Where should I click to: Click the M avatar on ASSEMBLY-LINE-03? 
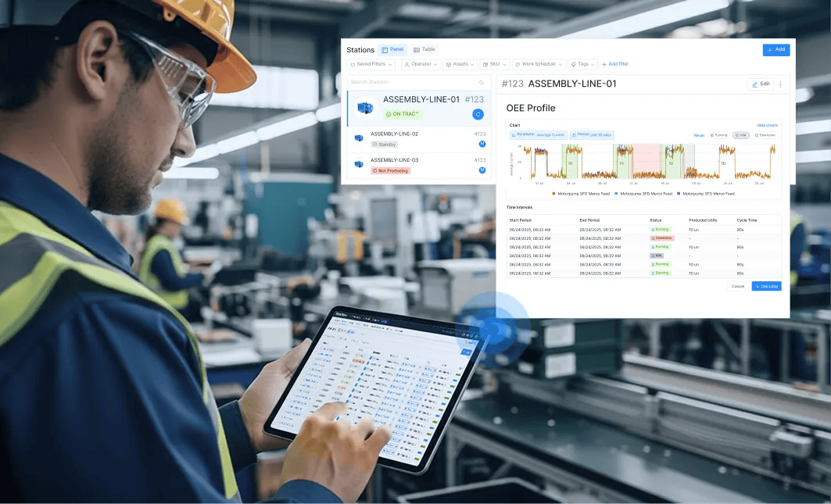[482, 170]
